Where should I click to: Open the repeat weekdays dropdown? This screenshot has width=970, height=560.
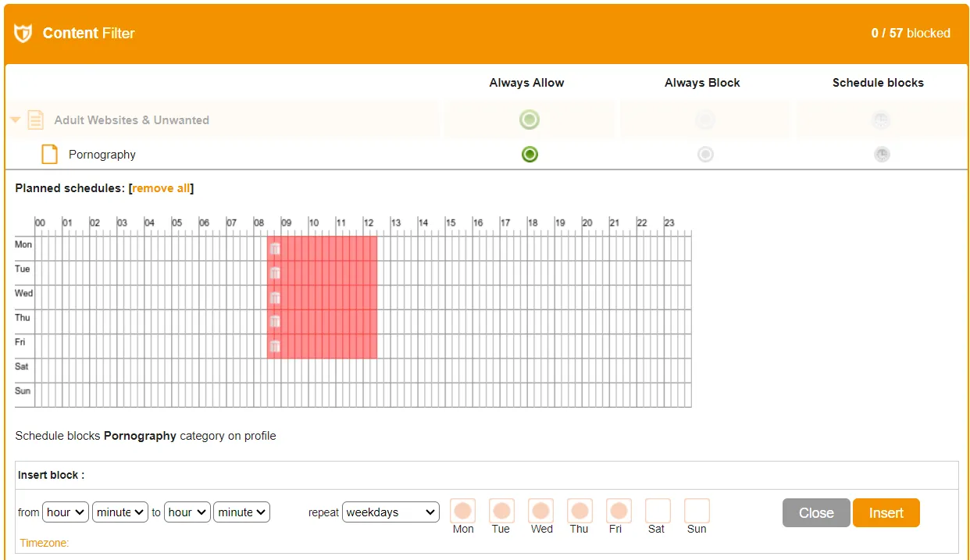(390, 512)
